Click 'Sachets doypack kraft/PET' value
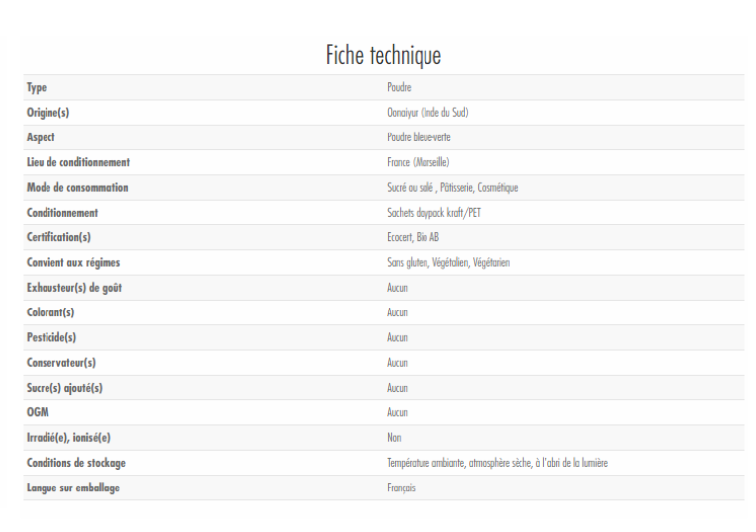Image resolution: width=756 pixels, height=532 pixels. [x=433, y=213]
